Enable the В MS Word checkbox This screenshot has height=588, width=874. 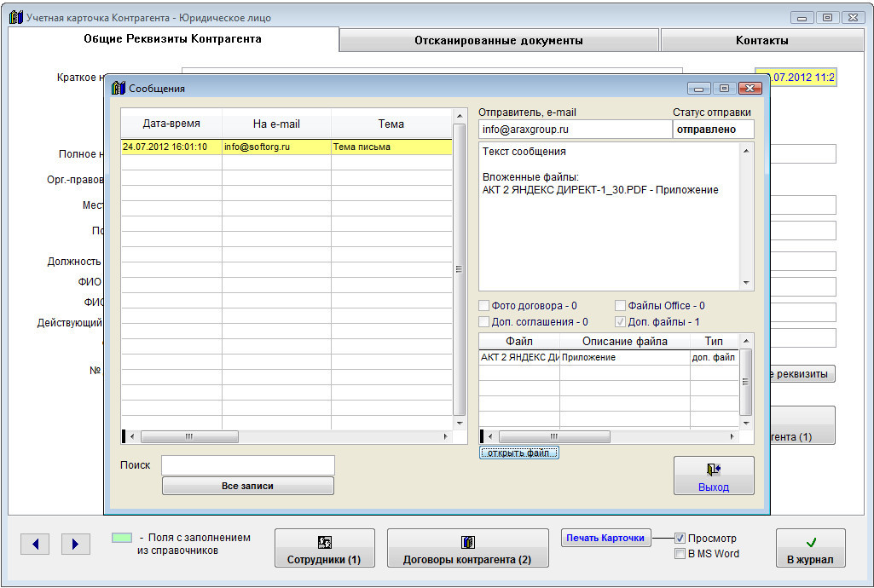[680, 554]
